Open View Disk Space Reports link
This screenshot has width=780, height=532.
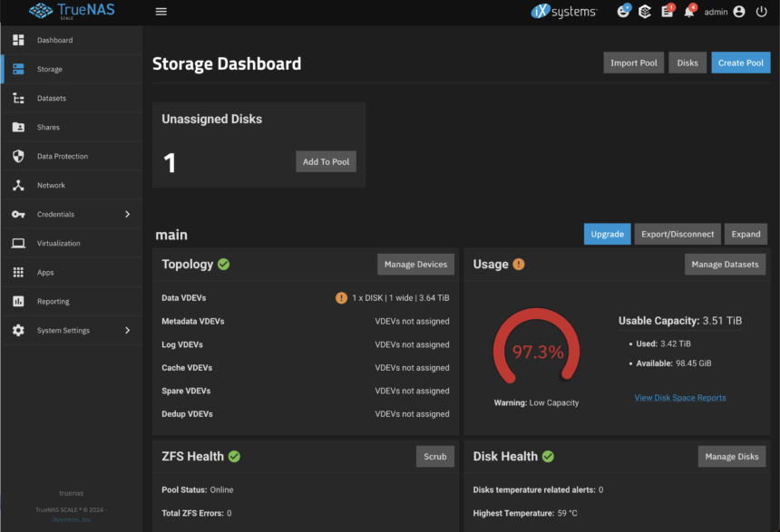click(x=679, y=398)
